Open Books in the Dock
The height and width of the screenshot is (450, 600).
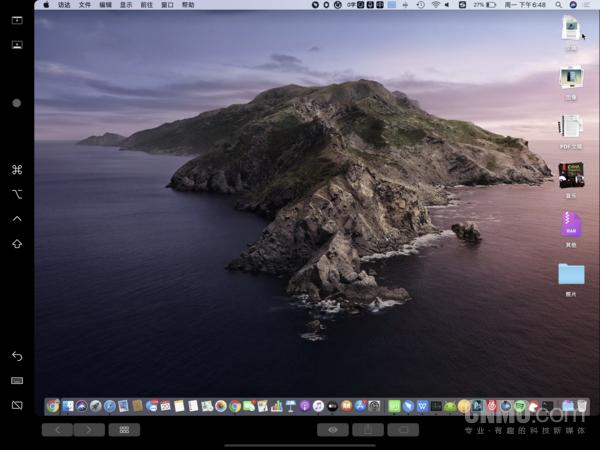346,406
